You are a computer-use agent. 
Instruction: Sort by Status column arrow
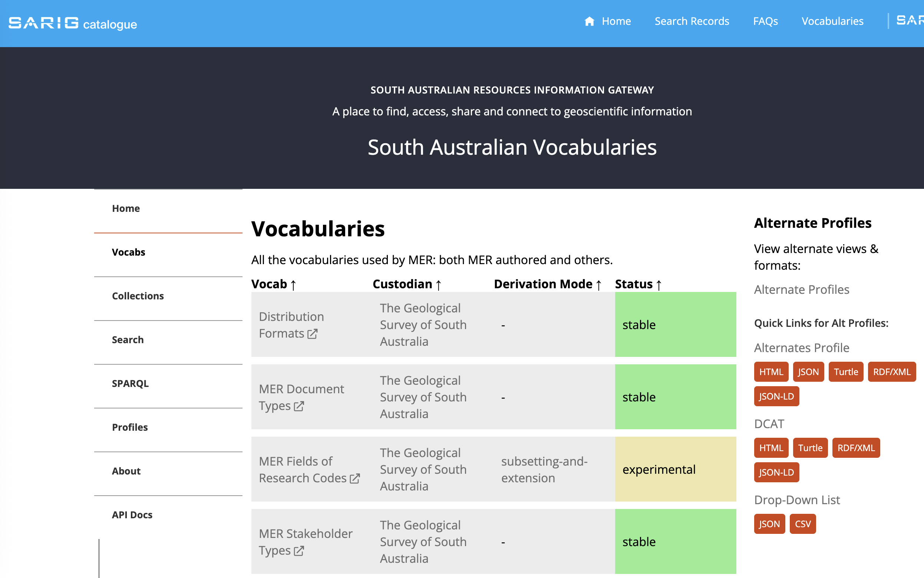click(659, 285)
